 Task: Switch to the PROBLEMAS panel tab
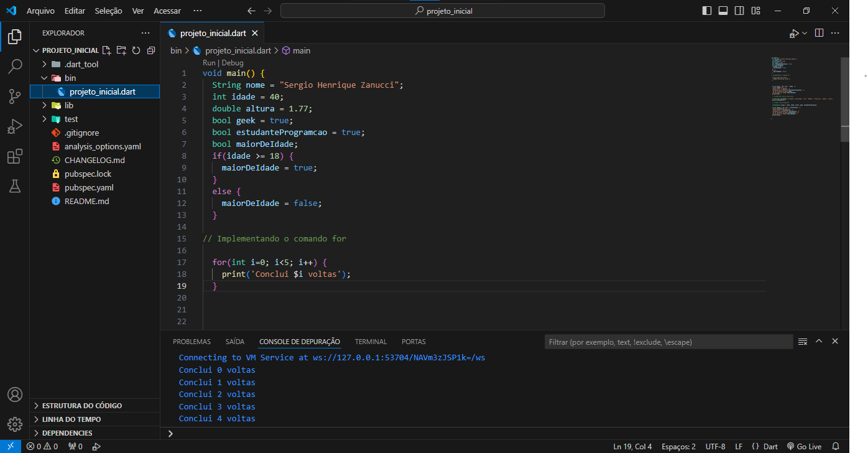192,342
